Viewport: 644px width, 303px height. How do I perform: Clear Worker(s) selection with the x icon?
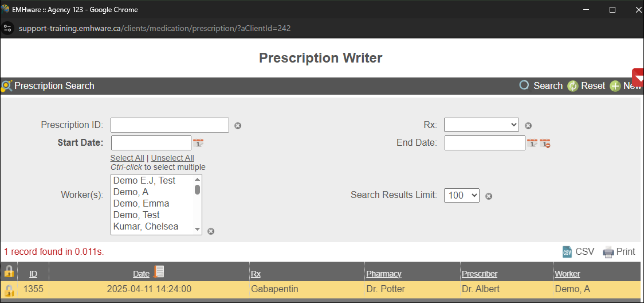(211, 231)
